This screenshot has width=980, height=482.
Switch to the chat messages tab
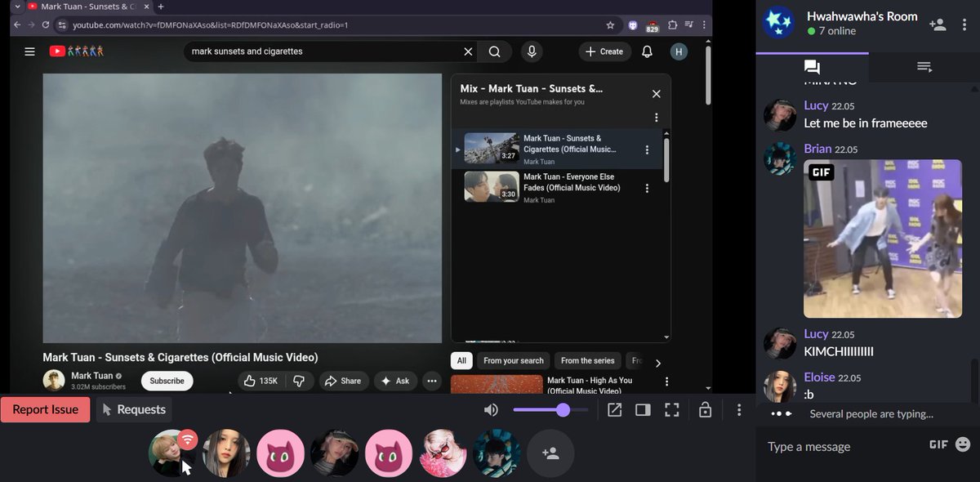(x=812, y=67)
